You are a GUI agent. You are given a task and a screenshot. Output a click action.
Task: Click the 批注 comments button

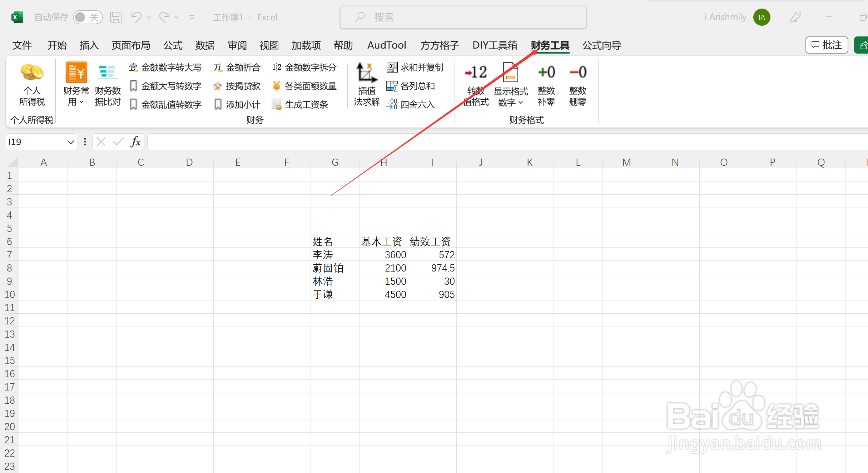(x=827, y=45)
